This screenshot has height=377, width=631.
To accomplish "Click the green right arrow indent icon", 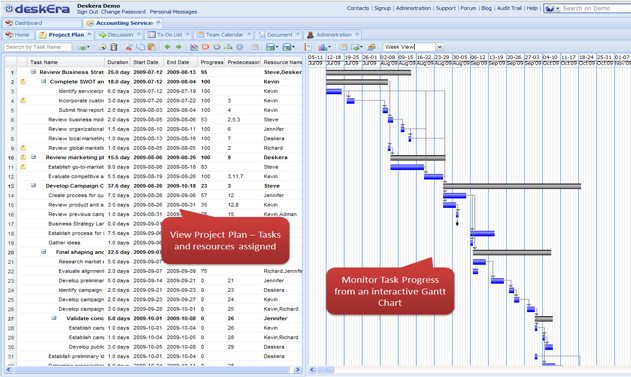I will point(179,47).
